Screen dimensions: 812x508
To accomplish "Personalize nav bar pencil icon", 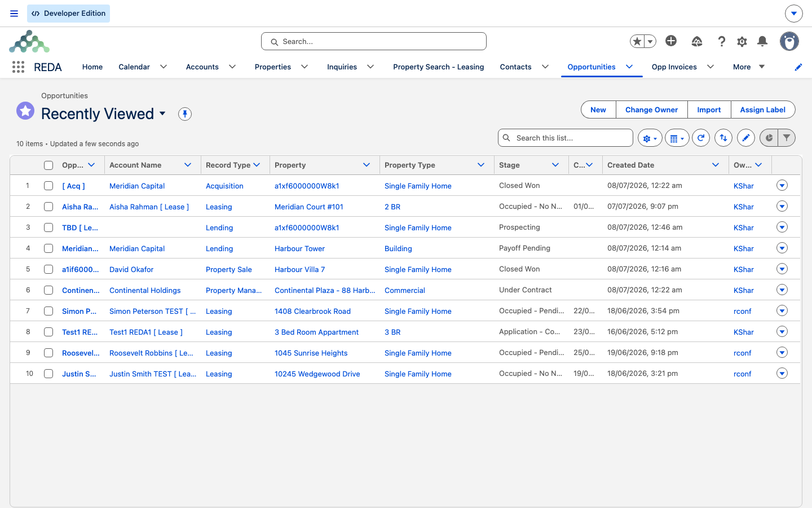I will pos(798,67).
